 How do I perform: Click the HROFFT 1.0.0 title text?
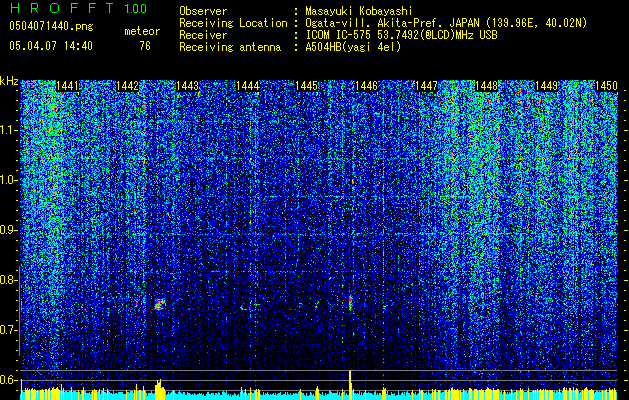(x=78, y=8)
